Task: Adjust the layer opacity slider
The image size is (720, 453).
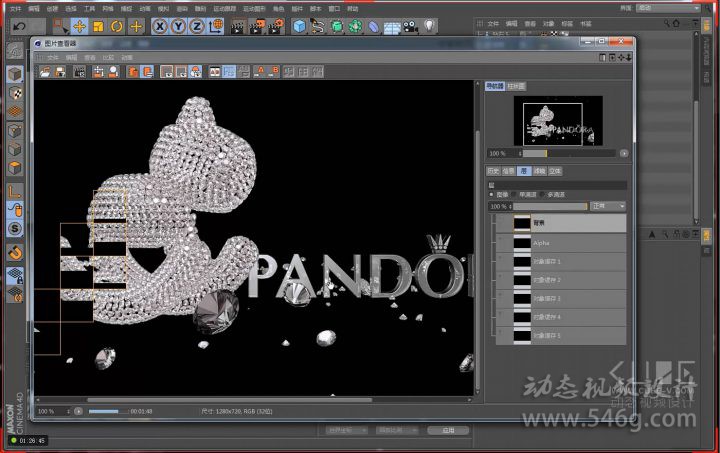Action: pos(550,207)
